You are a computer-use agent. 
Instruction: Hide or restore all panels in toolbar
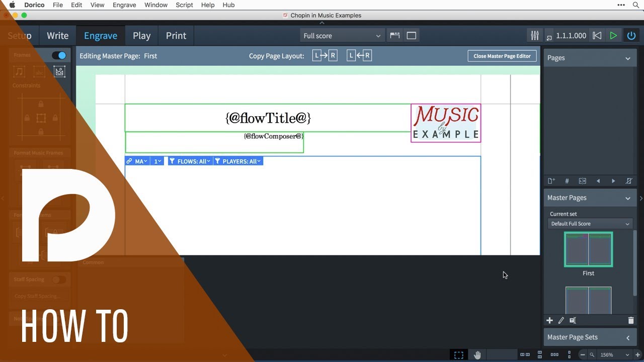click(412, 36)
